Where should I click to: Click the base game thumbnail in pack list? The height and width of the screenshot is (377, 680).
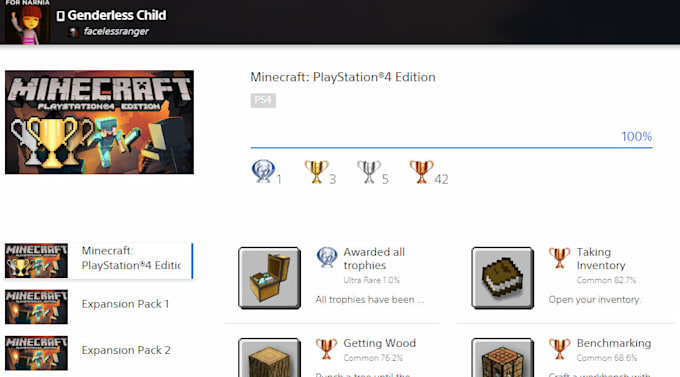36,260
